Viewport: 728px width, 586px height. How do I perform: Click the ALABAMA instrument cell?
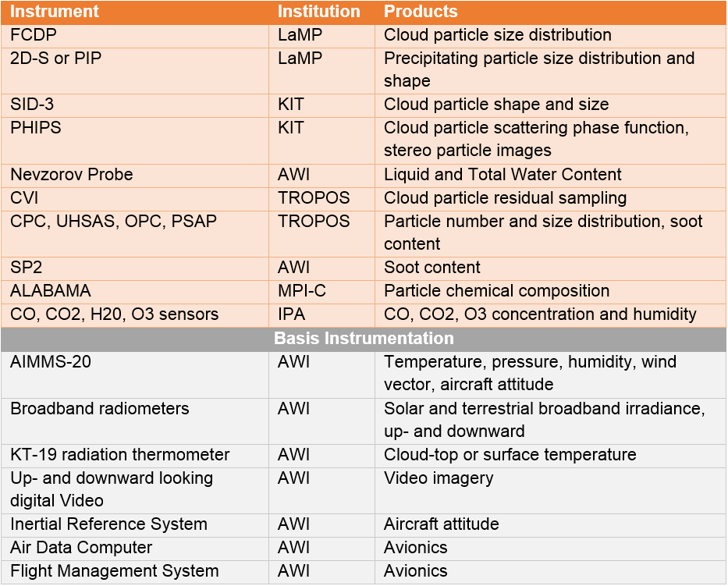click(x=51, y=291)
